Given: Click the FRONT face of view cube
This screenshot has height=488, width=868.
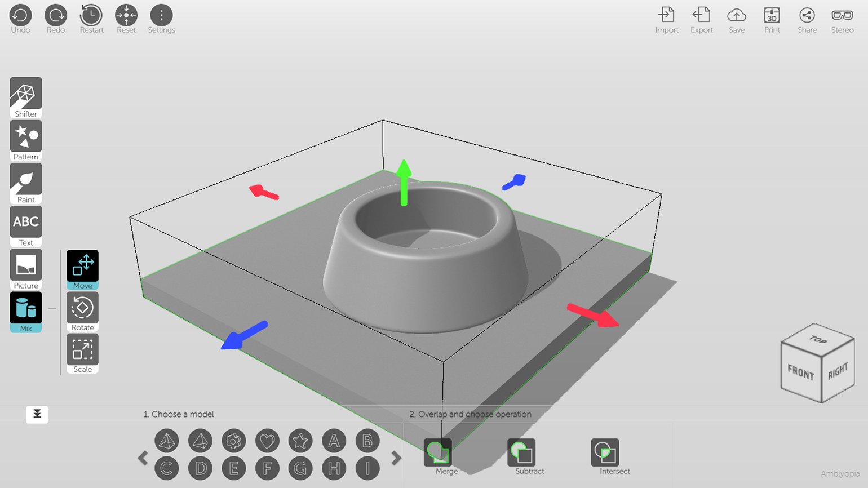Looking at the screenshot, I should (800, 372).
